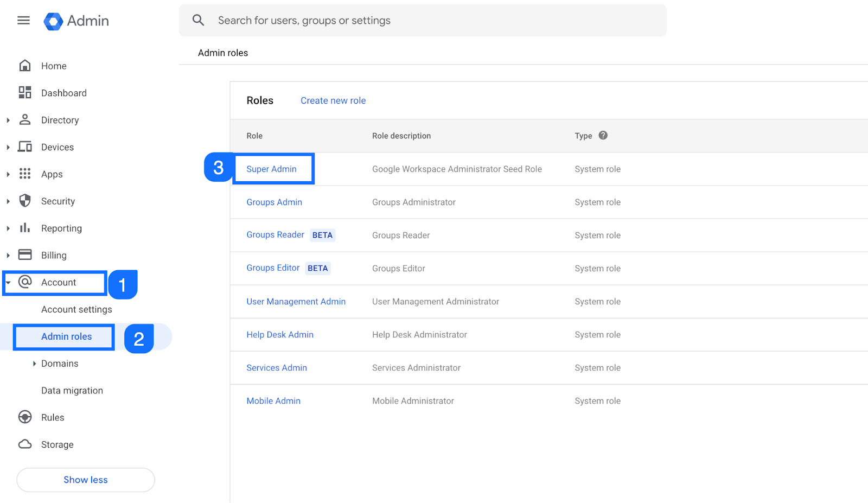Select the Storage cloud icon
This screenshot has height=503, width=868.
coord(25,444)
